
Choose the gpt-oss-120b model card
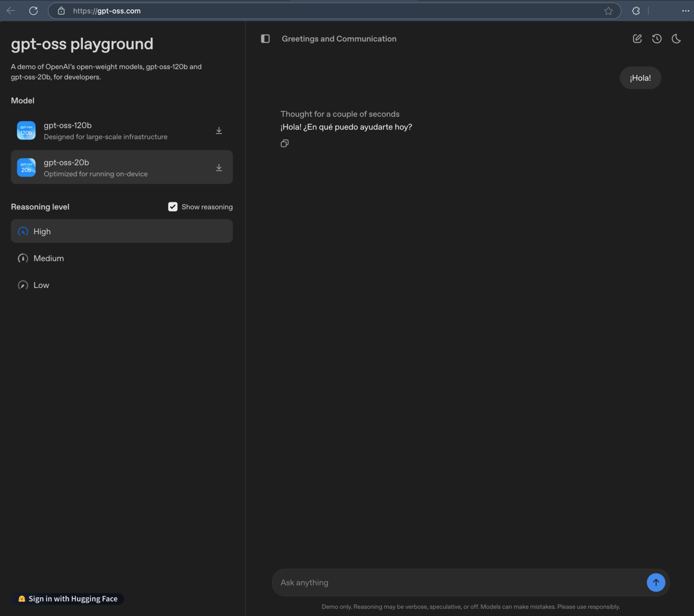click(122, 131)
